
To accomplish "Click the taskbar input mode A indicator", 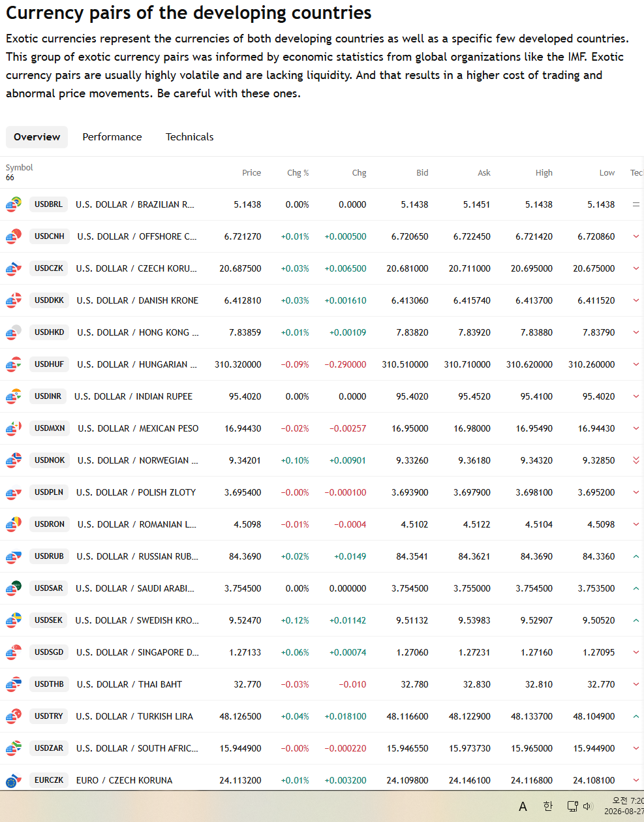I will coord(523,807).
